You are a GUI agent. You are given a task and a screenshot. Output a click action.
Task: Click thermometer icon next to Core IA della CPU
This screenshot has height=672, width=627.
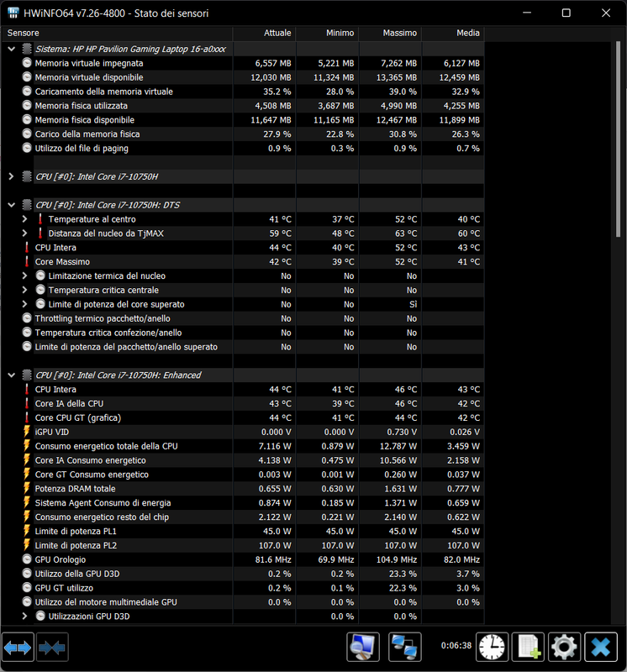[x=27, y=403]
